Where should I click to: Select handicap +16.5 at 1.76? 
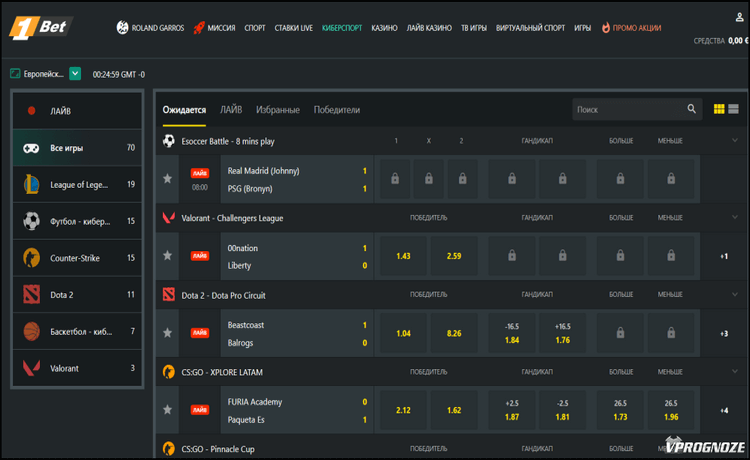562,333
